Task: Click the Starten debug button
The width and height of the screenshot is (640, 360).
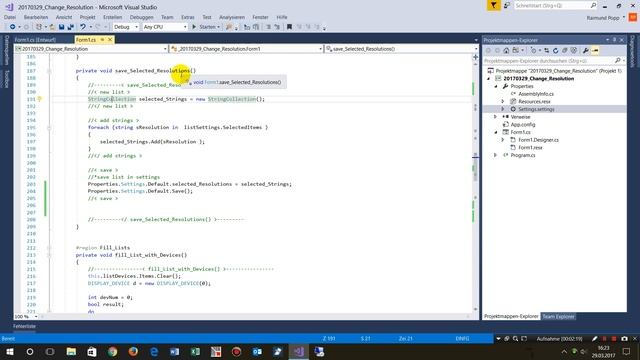Action: (206, 27)
